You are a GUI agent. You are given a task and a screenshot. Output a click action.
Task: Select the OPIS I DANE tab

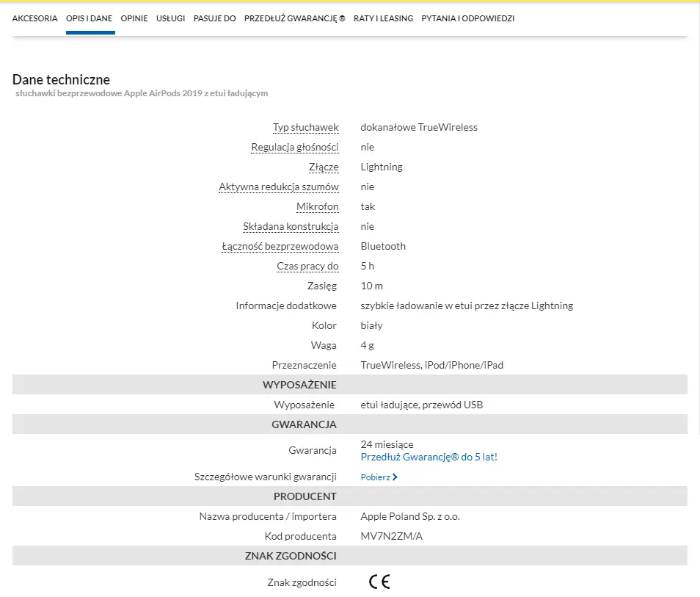[90, 18]
